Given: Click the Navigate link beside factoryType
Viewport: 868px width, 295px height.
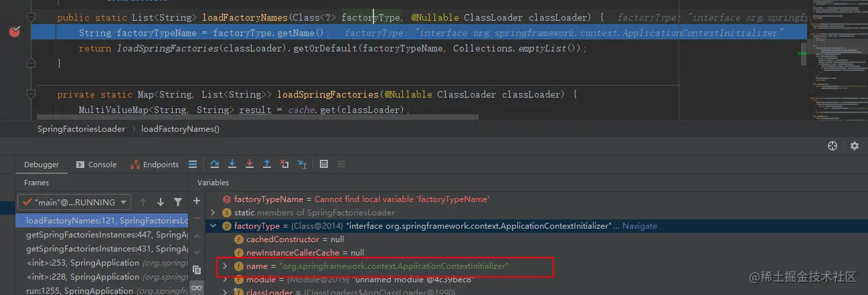Looking at the screenshot, I should (x=640, y=226).
